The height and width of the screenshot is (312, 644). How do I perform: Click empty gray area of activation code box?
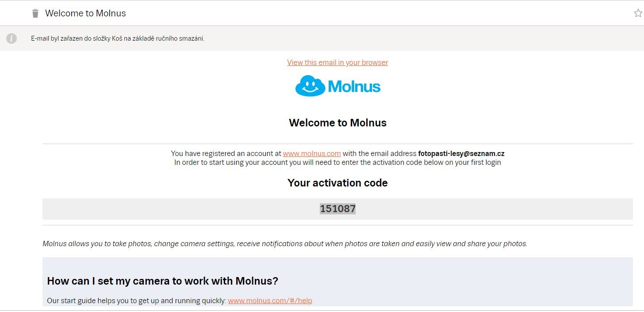[177, 209]
